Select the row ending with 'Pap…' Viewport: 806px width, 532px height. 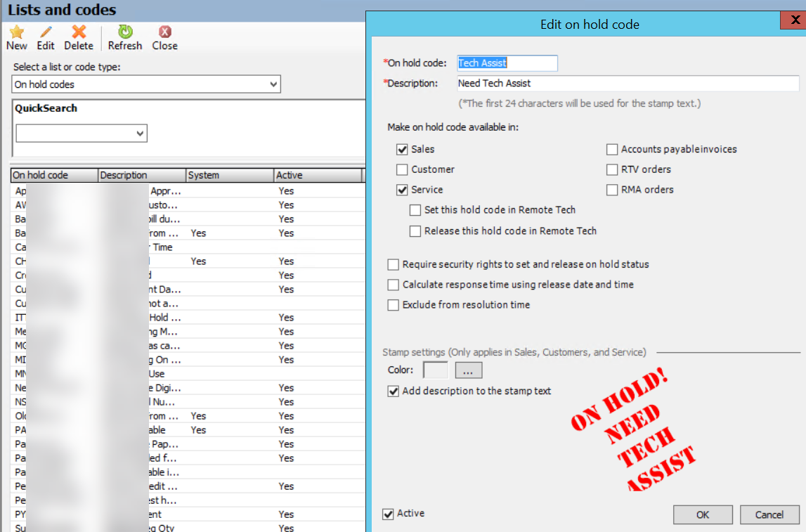click(188, 444)
